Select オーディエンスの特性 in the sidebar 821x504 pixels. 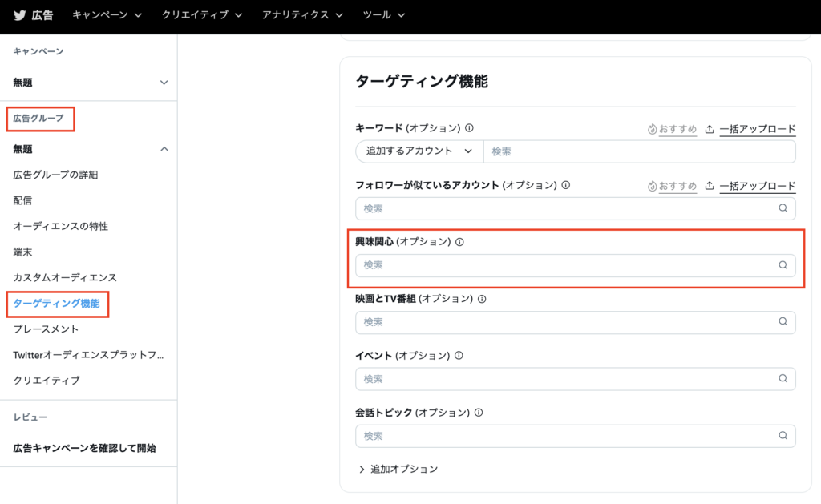pyautogui.click(x=60, y=226)
